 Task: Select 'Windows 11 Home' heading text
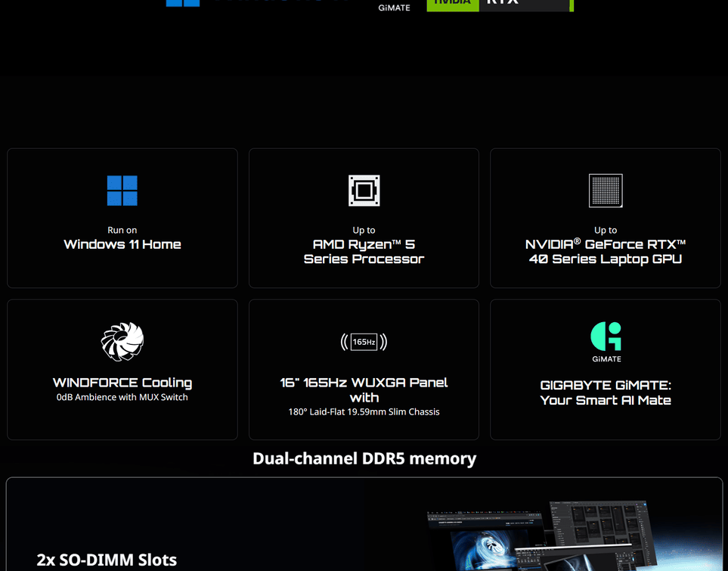(122, 244)
